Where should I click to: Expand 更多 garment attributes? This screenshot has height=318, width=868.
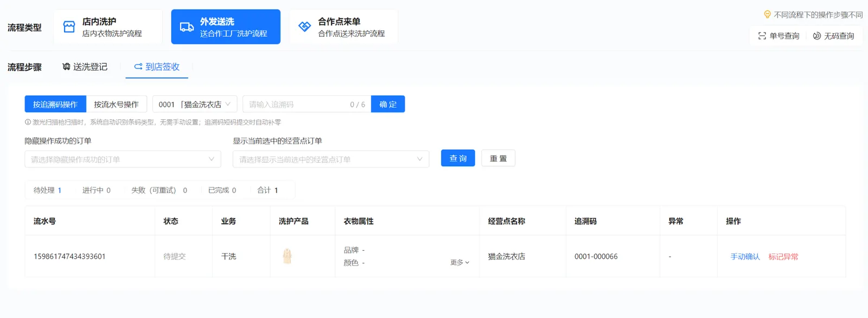click(459, 262)
